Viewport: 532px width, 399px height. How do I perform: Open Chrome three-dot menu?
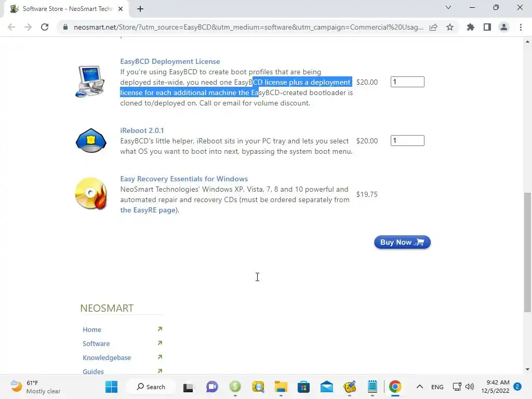(x=521, y=27)
